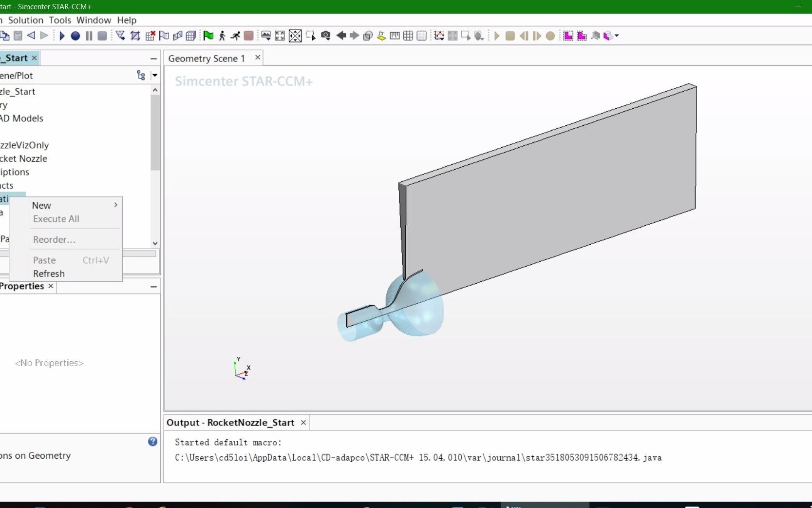The width and height of the screenshot is (812, 508).
Task: Click the walking man Step icon
Action: point(222,36)
